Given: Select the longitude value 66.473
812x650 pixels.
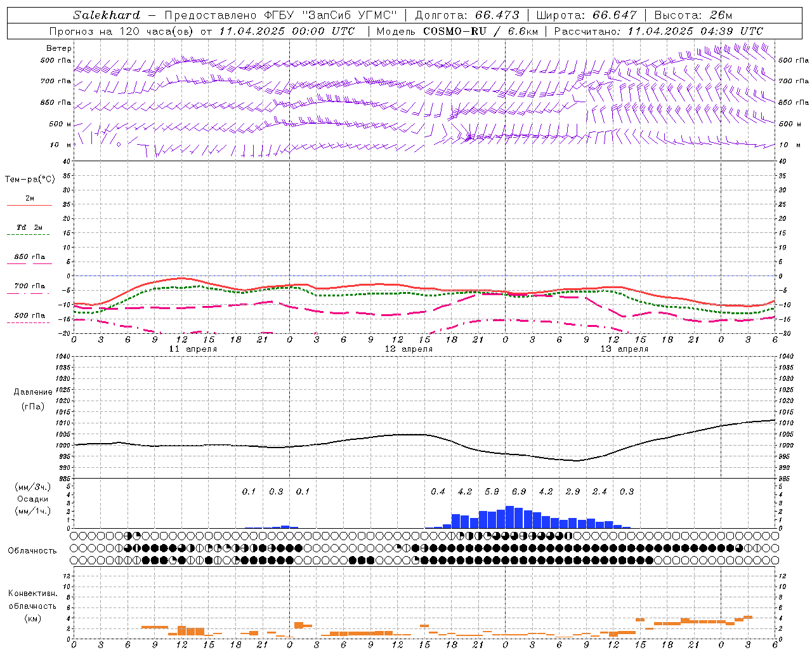Looking at the screenshot, I should [x=497, y=15].
